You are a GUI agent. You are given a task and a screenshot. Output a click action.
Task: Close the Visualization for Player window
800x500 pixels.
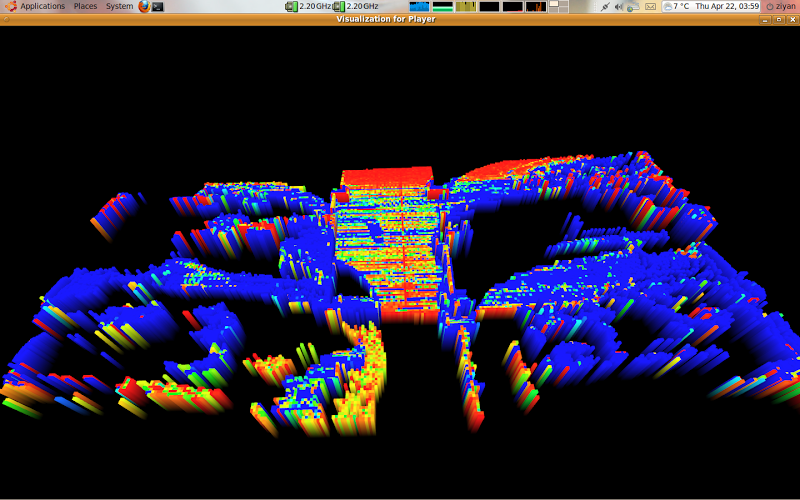pos(792,19)
